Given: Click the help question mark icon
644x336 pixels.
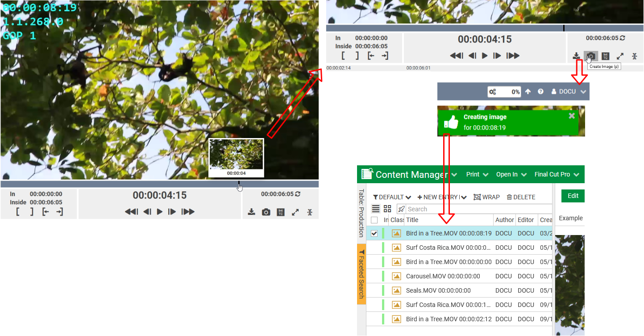Looking at the screenshot, I should (x=540, y=92).
